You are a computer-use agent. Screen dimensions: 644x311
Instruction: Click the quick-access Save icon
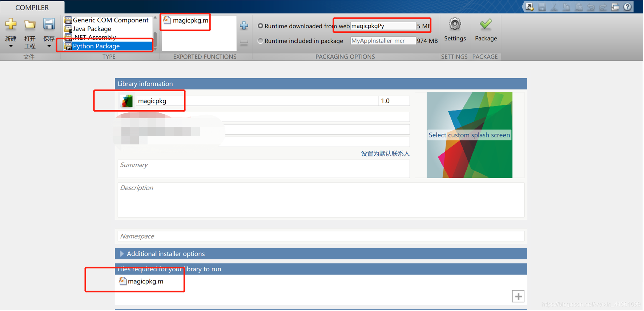[542, 7]
